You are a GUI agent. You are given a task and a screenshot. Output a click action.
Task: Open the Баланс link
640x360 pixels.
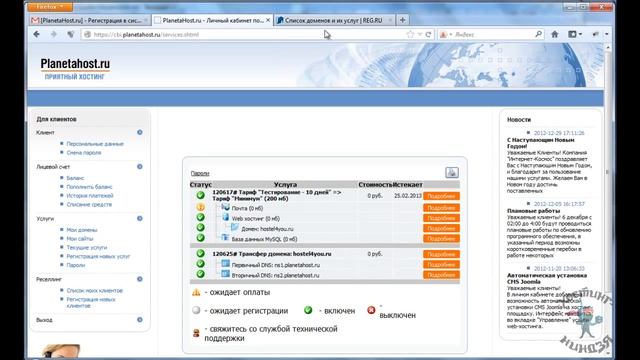(75, 178)
